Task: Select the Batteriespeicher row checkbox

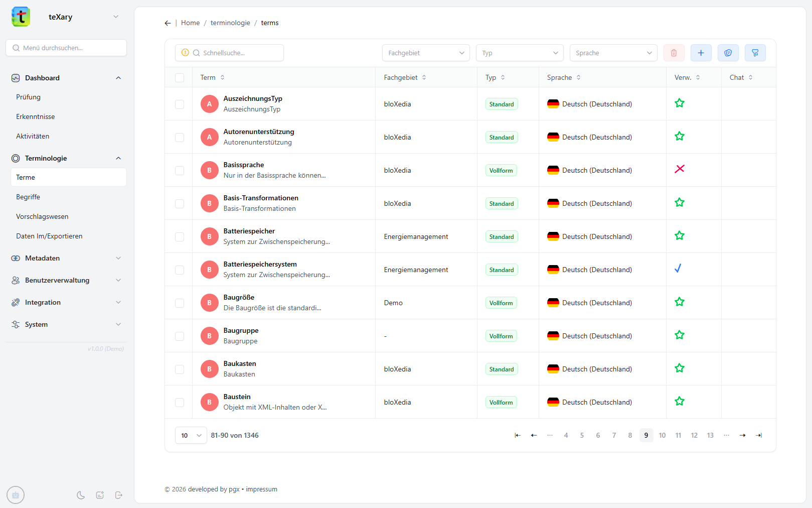Action: click(180, 236)
